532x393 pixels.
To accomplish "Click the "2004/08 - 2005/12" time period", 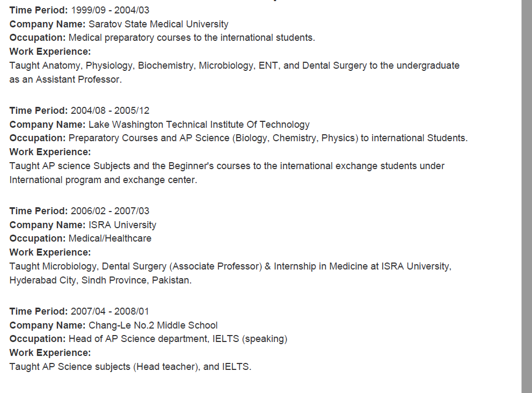I will point(110,111).
